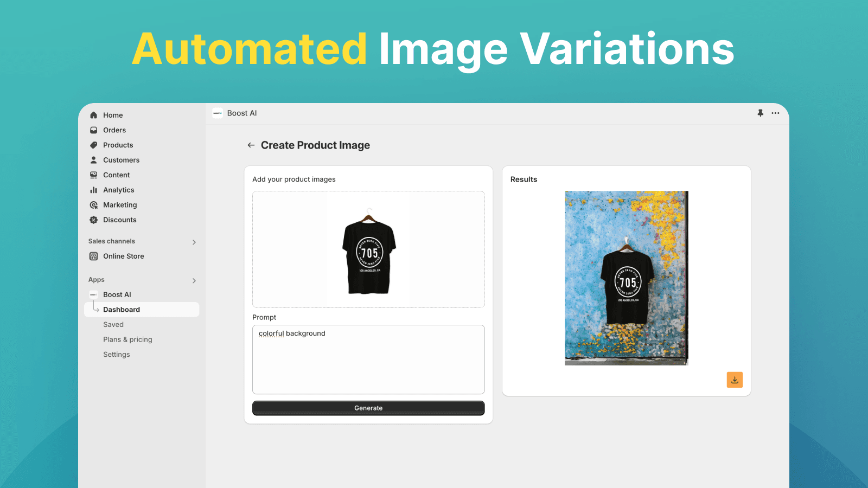
Task: Click the Generate button
Action: (368, 408)
